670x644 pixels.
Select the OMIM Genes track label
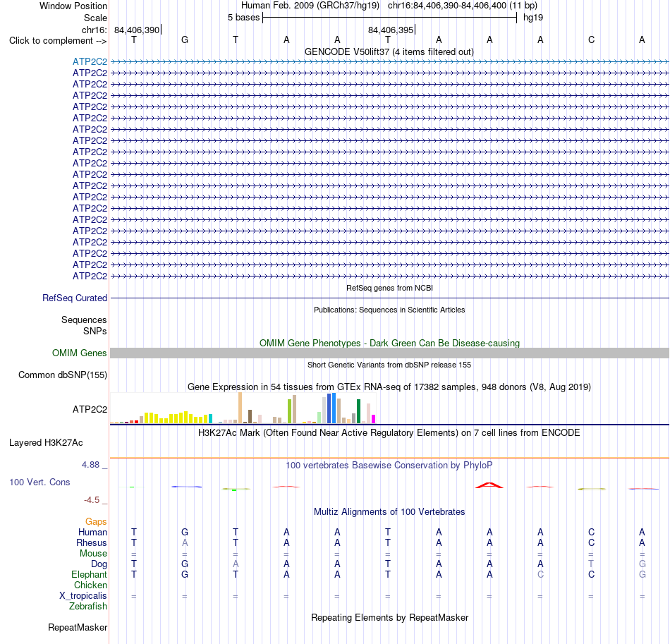[x=79, y=353]
